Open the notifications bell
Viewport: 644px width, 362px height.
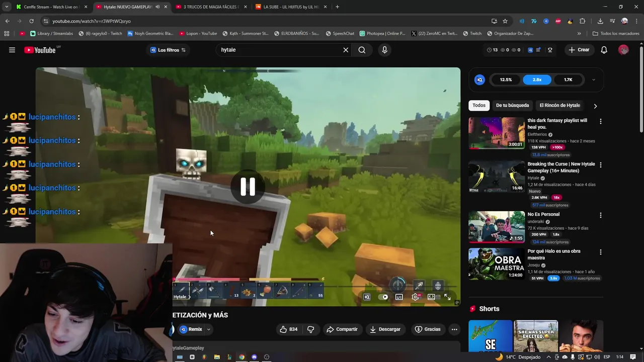click(x=604, y=50)
